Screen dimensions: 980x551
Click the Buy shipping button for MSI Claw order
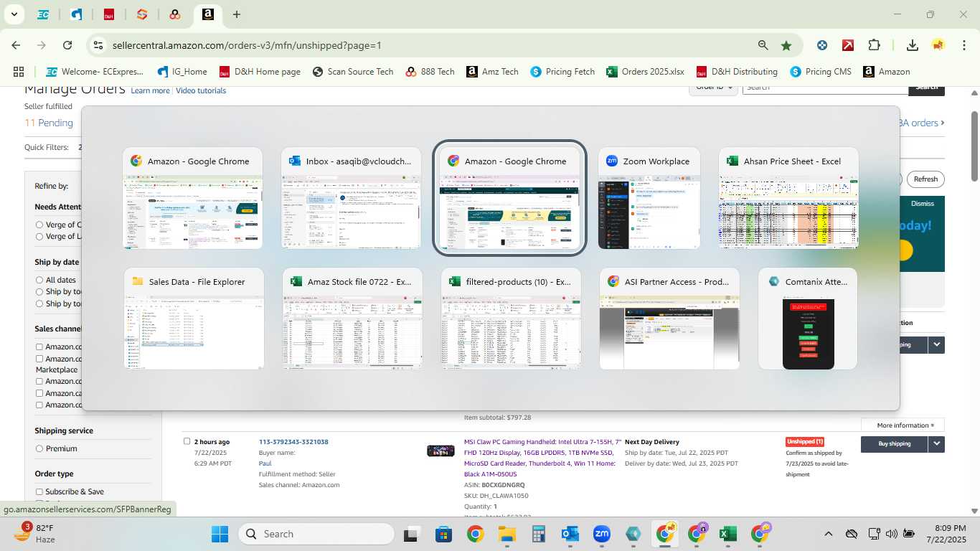[x=895, y=444]
